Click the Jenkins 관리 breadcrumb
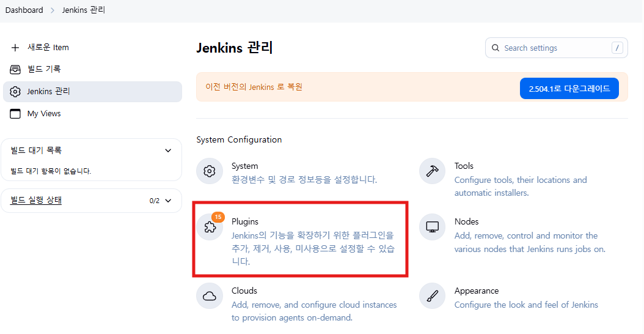 (84, 10)
